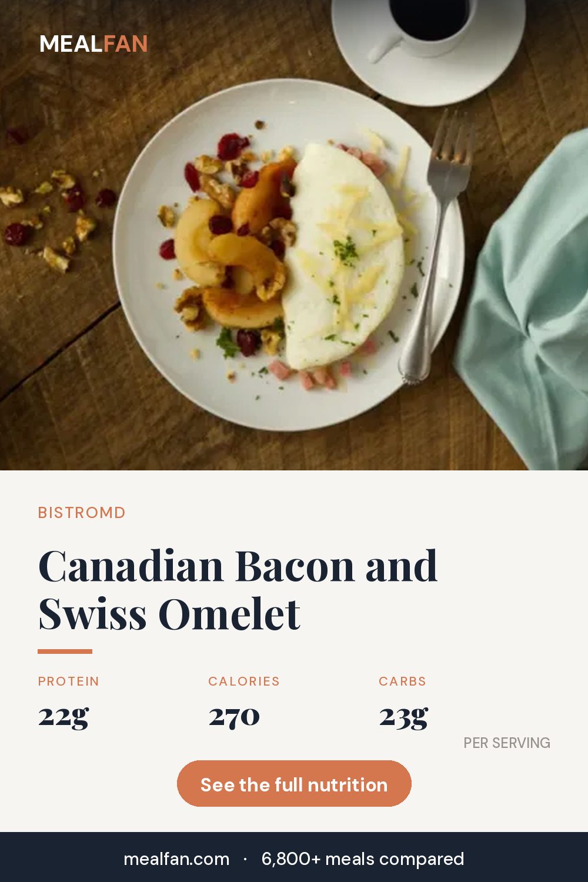Viewport: 588px width, 882px height.
Task: Click the CARBS label
Action: [403, 681]
